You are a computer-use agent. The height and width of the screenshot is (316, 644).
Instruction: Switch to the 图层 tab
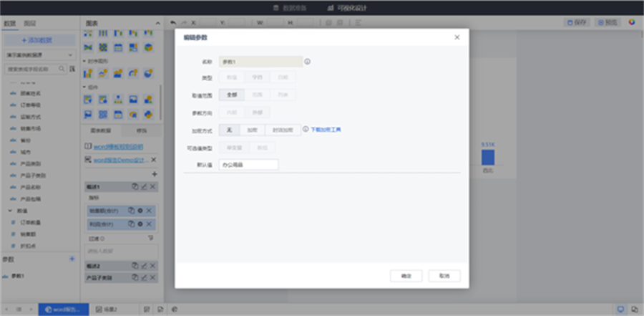[29, 24]
